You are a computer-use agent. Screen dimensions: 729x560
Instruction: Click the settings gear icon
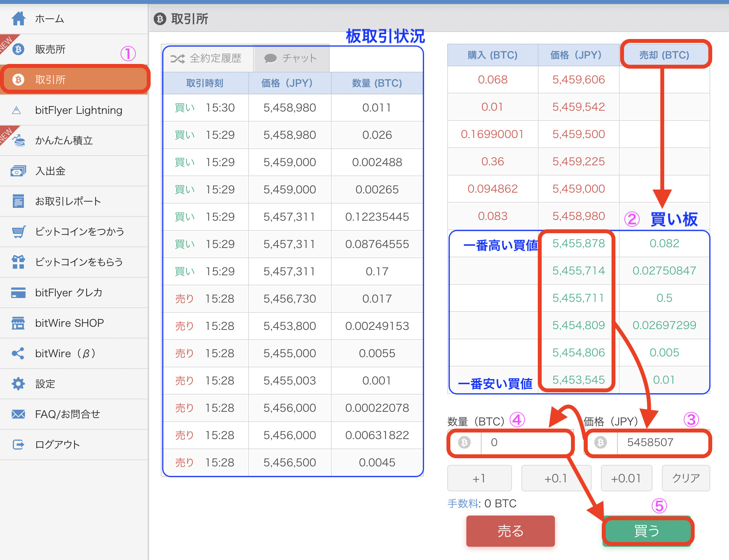click(18, 384)
